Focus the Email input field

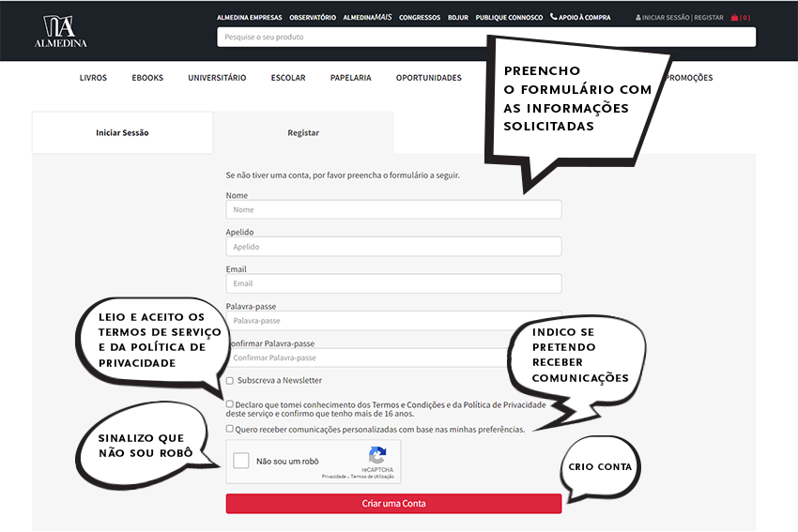point(393,283)
